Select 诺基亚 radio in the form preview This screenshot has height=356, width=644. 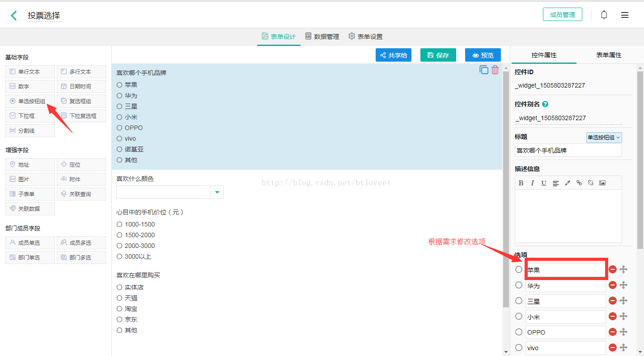point(119,149)
